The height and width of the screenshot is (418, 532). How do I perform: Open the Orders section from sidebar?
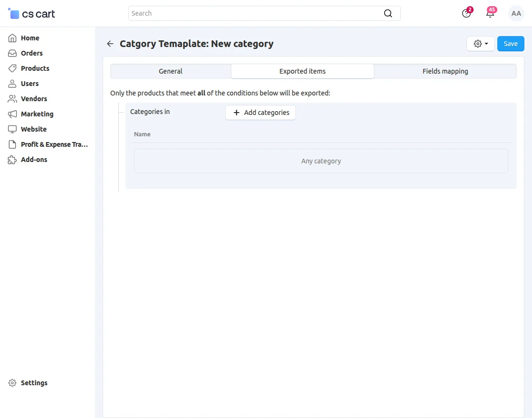32,53
